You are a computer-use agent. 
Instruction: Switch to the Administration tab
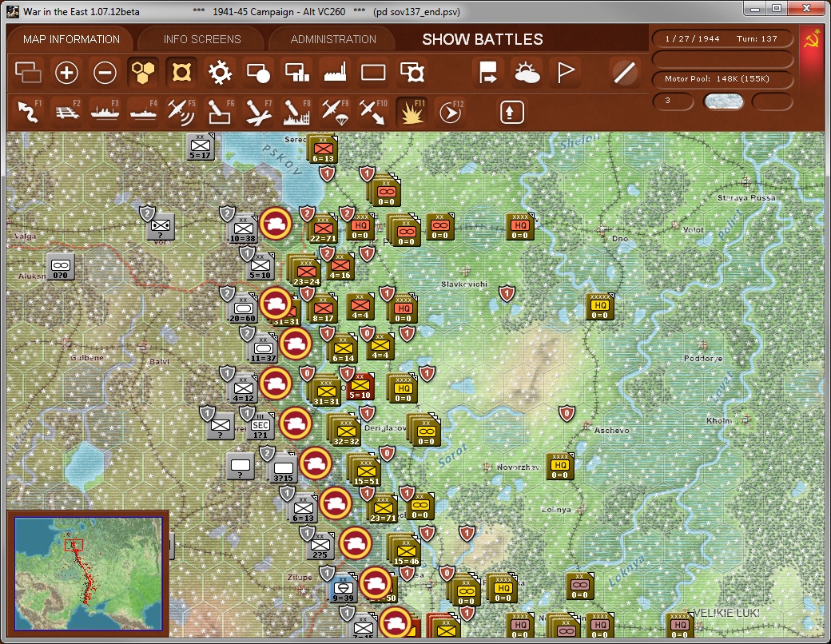click(333, 39)
